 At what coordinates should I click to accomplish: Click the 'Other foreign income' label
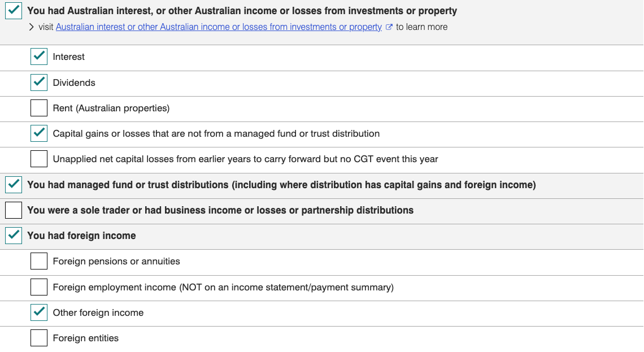[98, 312]
